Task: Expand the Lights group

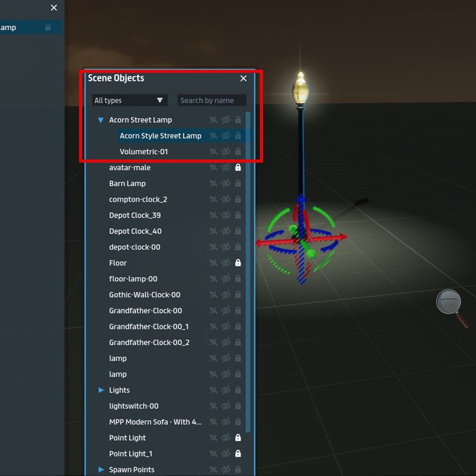Action: point(101,390)
